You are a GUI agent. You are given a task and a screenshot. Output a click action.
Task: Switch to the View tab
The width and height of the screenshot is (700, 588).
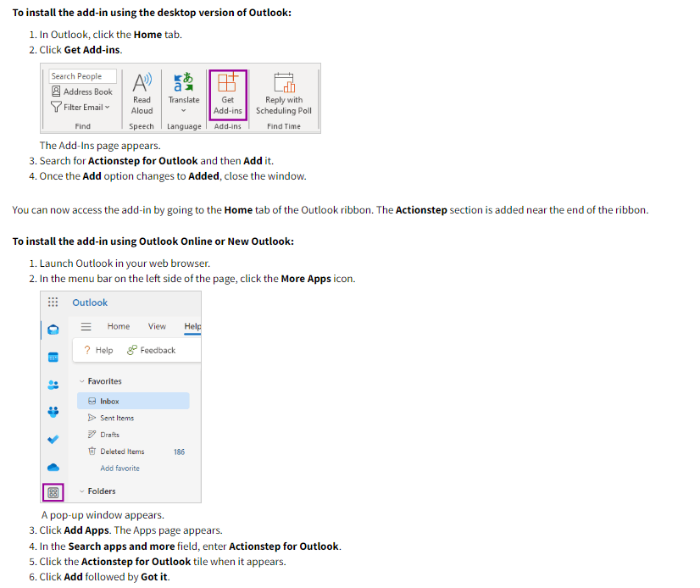pos(157,326)
